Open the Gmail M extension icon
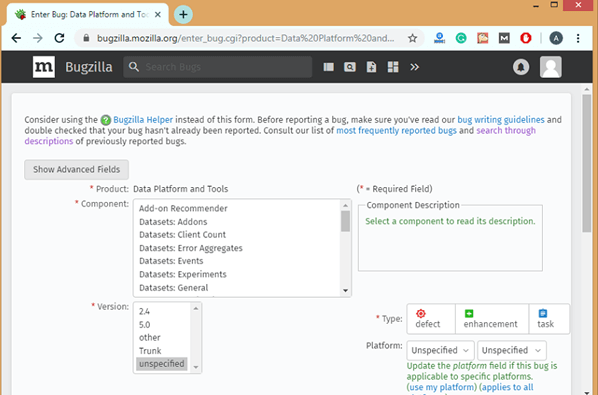 (x=504, y=38)
